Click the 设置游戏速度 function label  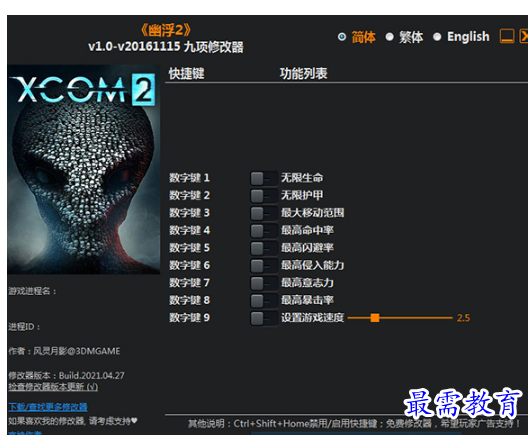click(x=312, y=318)
